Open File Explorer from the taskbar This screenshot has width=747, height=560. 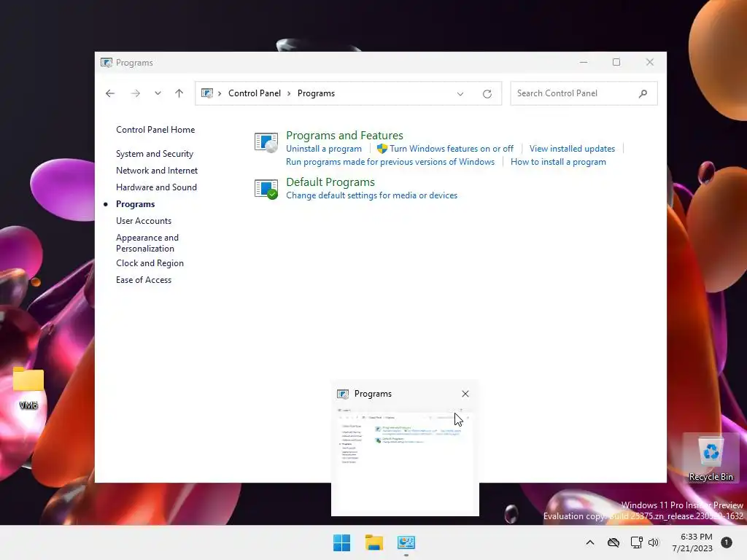(374, 542)
